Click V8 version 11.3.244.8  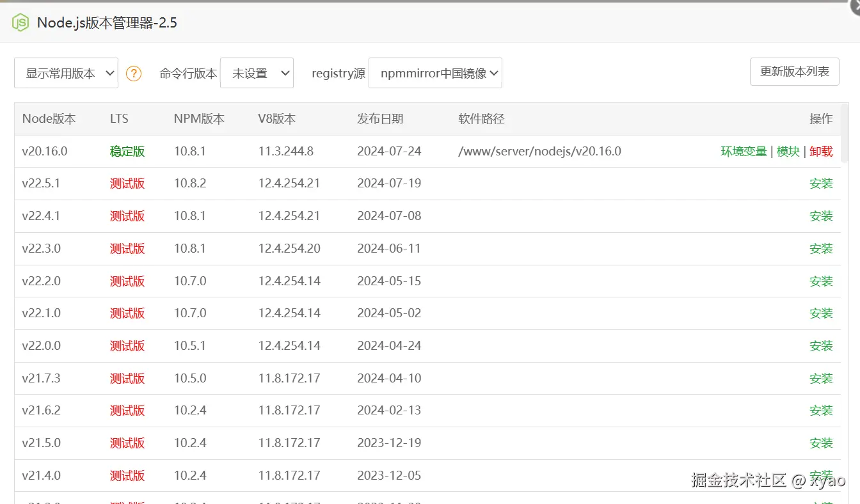pos(286,152)
